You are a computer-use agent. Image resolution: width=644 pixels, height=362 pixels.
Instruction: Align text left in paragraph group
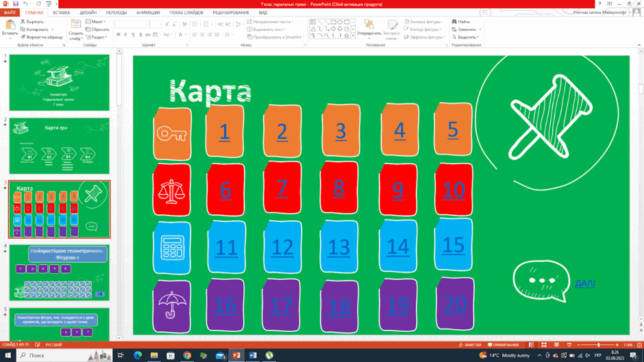(x=195, y=35)
